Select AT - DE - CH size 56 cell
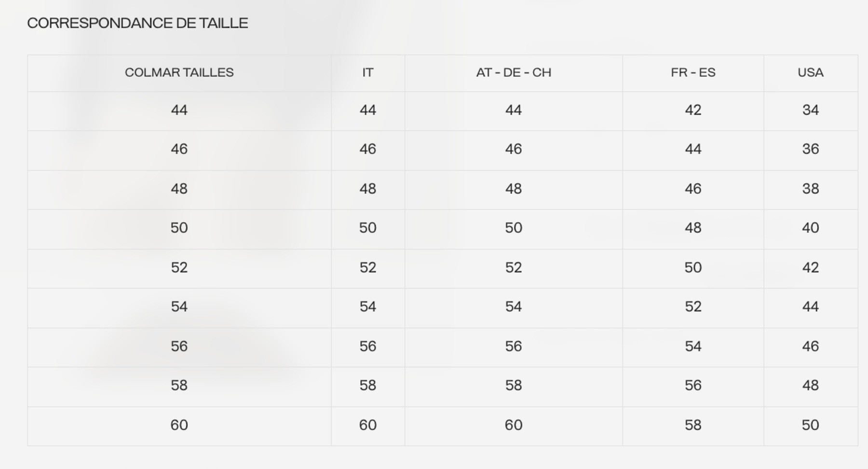This screenshot has width=868, height=469. coord(513,346)
